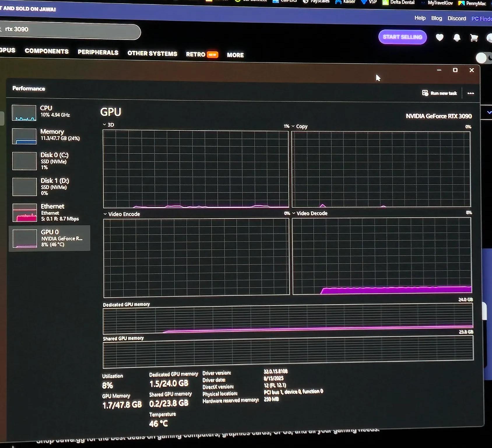Click Run new task button
492x448 pixels.
(x=440, y=93)
